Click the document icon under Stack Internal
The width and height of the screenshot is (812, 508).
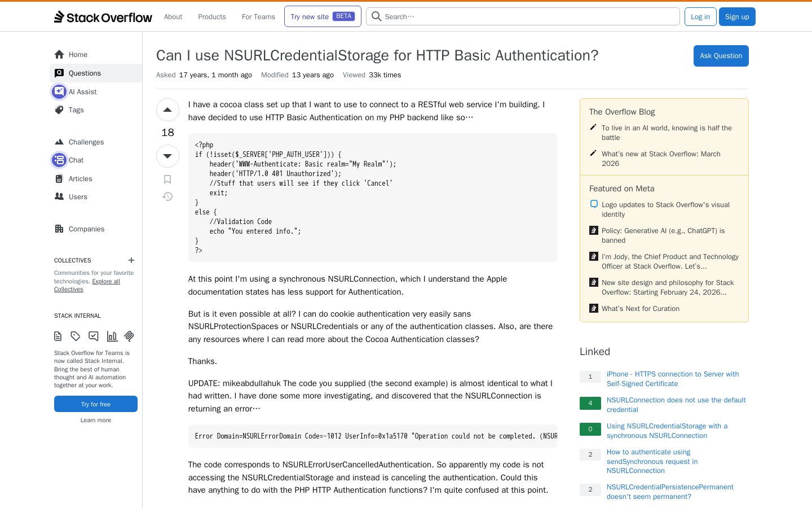(x=58, y=336)
